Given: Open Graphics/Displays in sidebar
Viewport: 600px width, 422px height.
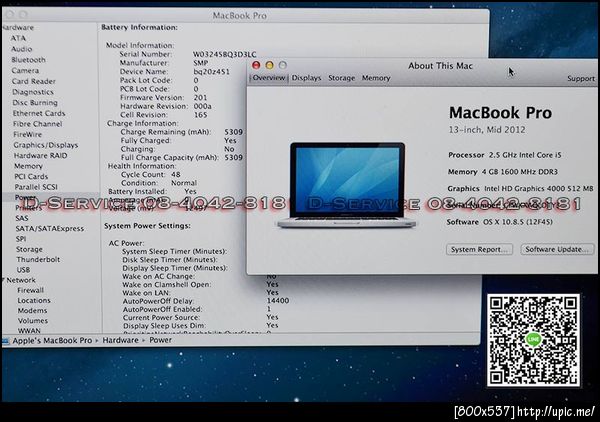Looking at the screenshot, I should point(46,145).
